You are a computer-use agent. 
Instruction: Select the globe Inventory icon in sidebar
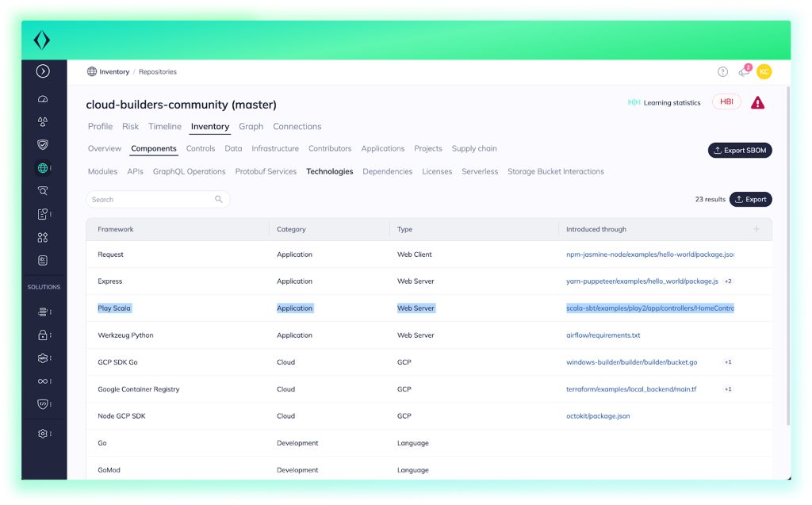point(43,168)
